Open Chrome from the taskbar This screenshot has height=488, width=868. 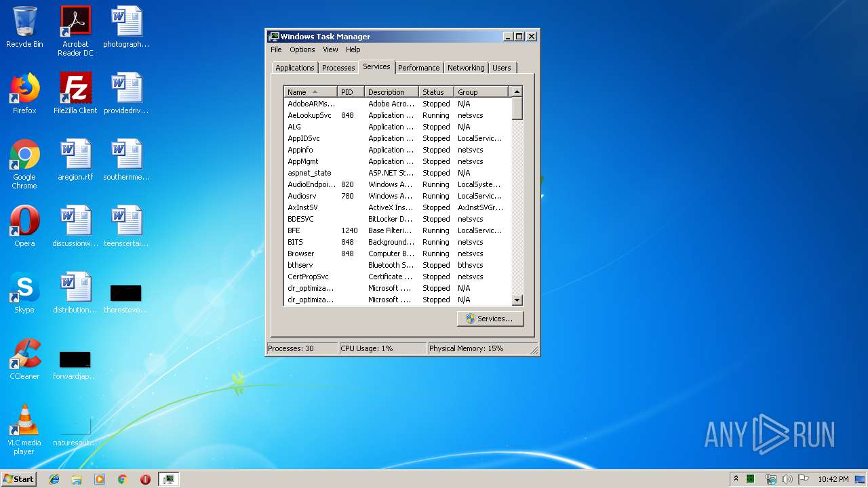pyautogui.click(x=122, y=479)
